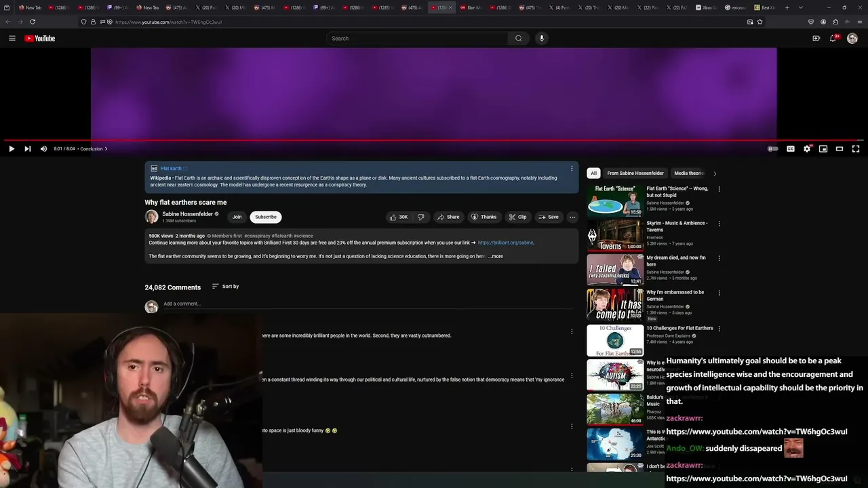
Task: Open the YouTube notifications bell
Action: 833,39
